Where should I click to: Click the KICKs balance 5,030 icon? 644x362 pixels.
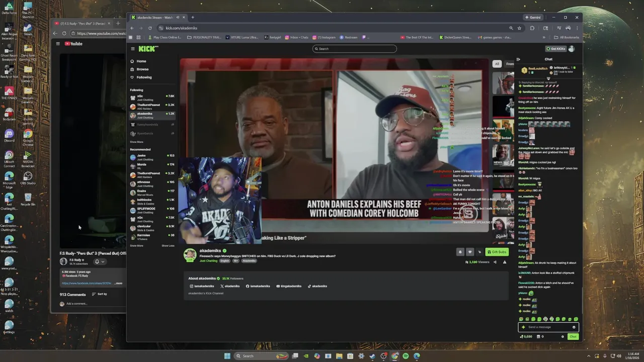(x=527, y=336)
